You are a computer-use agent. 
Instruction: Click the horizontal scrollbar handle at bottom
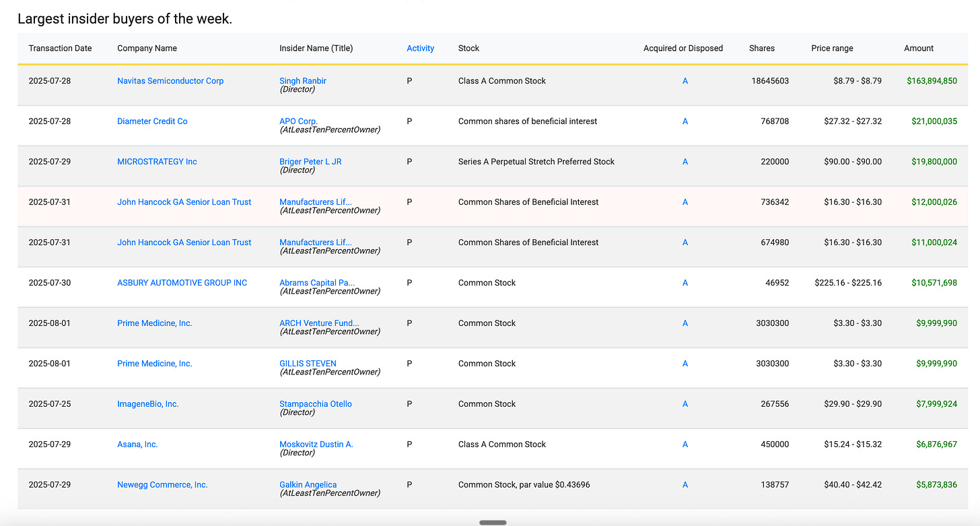point(493,522)
